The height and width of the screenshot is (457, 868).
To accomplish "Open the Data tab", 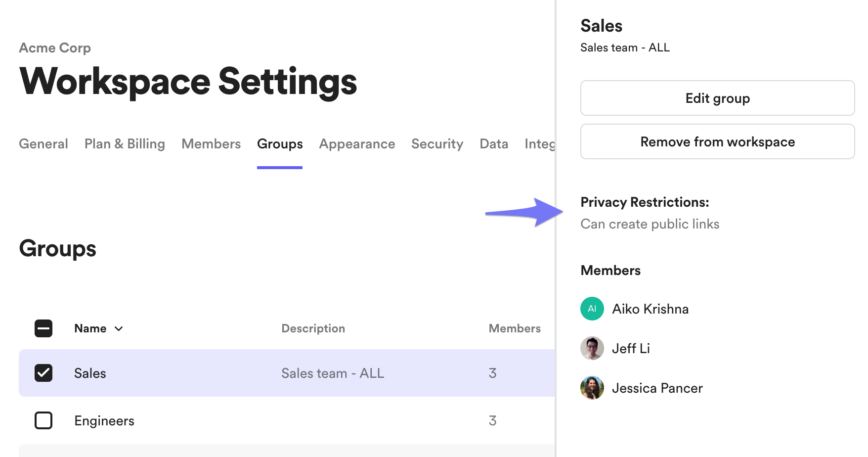I will (494, 144).
